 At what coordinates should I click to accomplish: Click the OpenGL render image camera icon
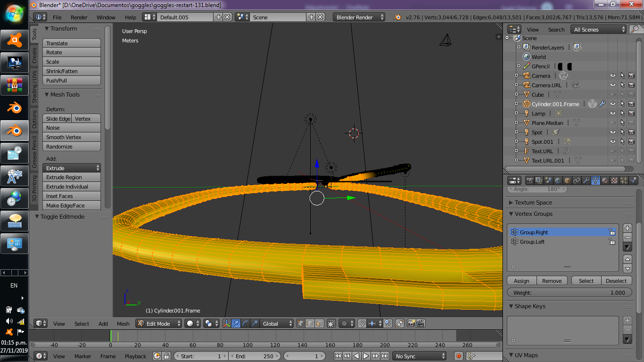(x=411, y=323)
